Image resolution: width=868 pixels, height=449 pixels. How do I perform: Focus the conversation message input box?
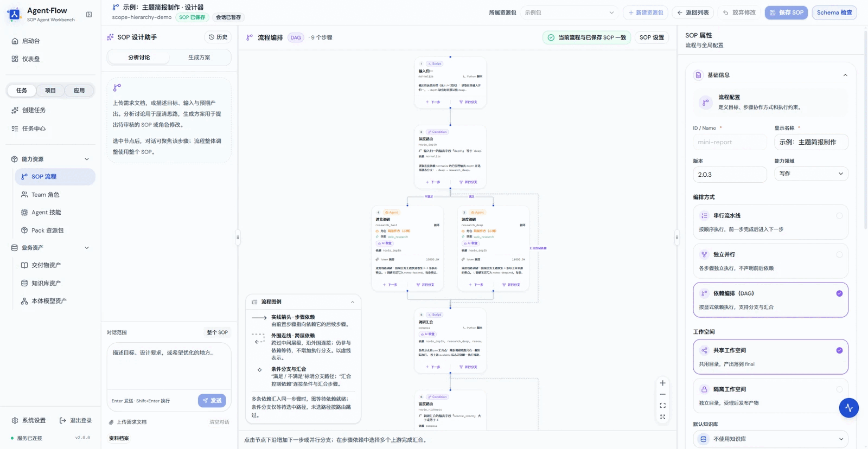click(169, 367)
